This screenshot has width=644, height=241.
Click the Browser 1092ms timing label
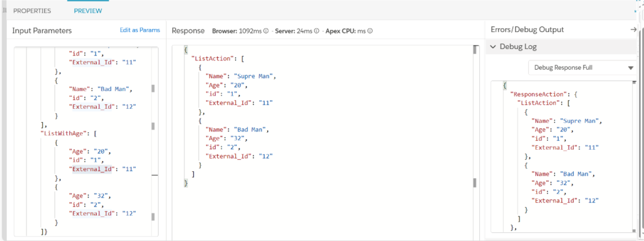237,31
